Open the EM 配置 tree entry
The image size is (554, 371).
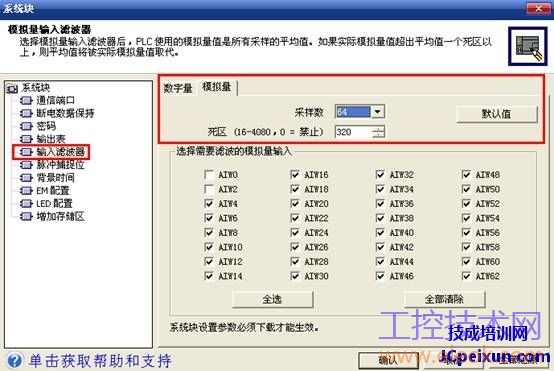53,191
